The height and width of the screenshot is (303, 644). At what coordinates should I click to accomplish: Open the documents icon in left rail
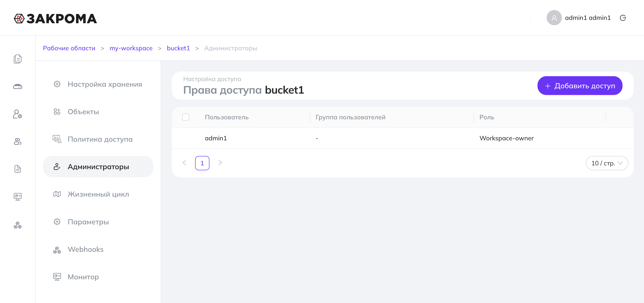point(17,59)
